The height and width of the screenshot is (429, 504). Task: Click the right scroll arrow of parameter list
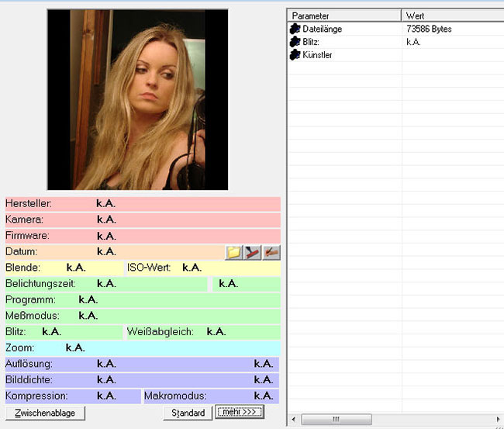coord(499,420)
